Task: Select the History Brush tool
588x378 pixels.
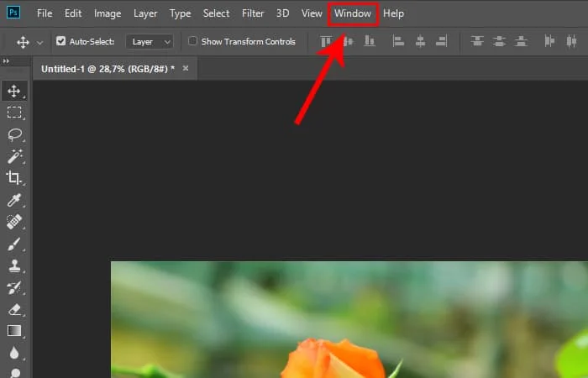Action: pyautogui.click(x=14, y=287)
